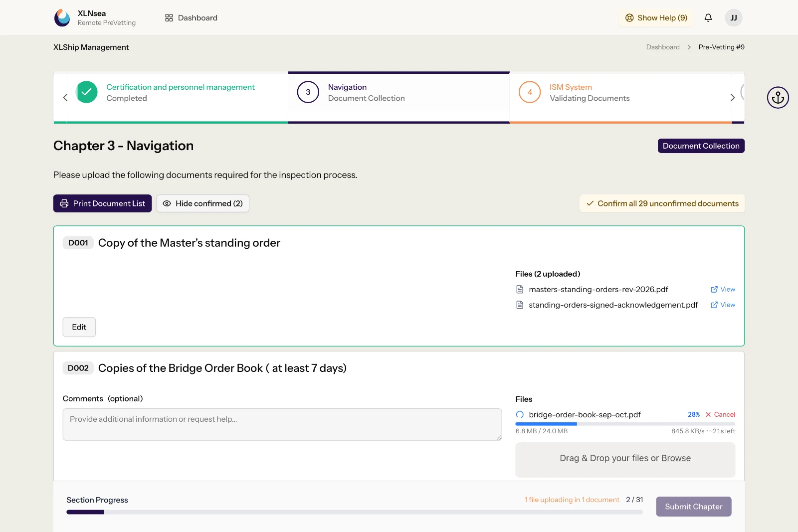
Task: Click the Submit Chapter button
Action: [693, 507]
